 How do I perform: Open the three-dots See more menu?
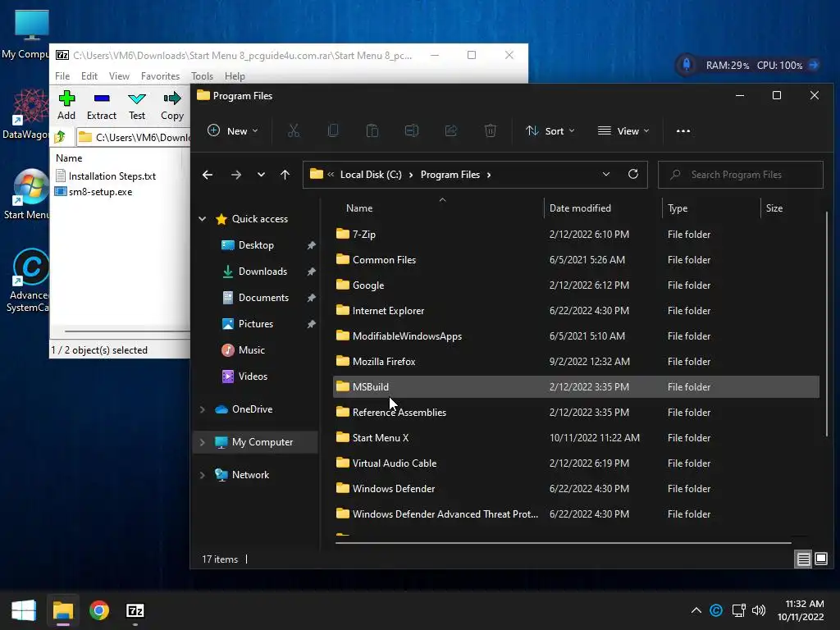coord(683,130)
